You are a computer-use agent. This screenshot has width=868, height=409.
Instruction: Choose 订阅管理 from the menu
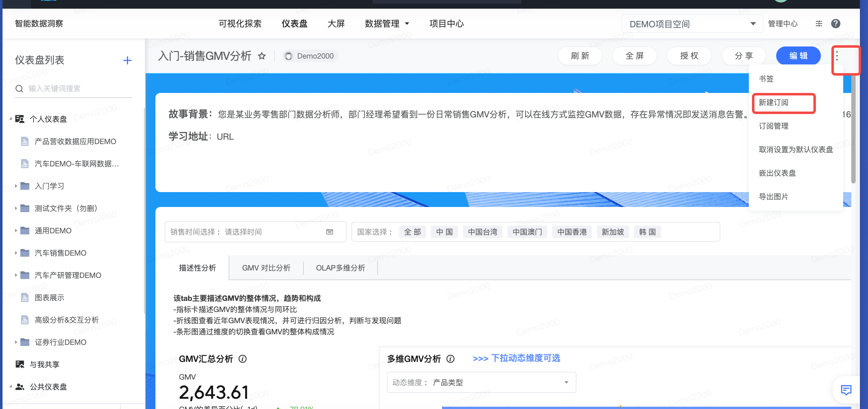[773, 126]
